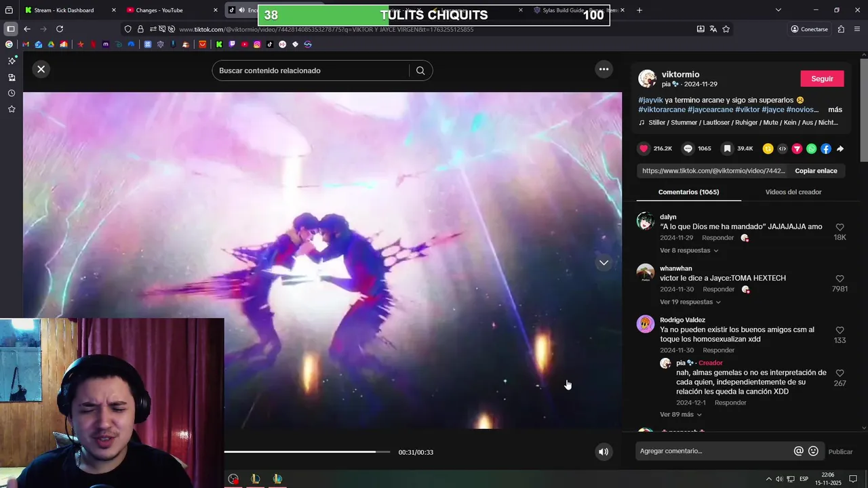Screen dimensions: 868x488
Task: Open the browser hamburger application menu
Action: [x=858, y=29]
